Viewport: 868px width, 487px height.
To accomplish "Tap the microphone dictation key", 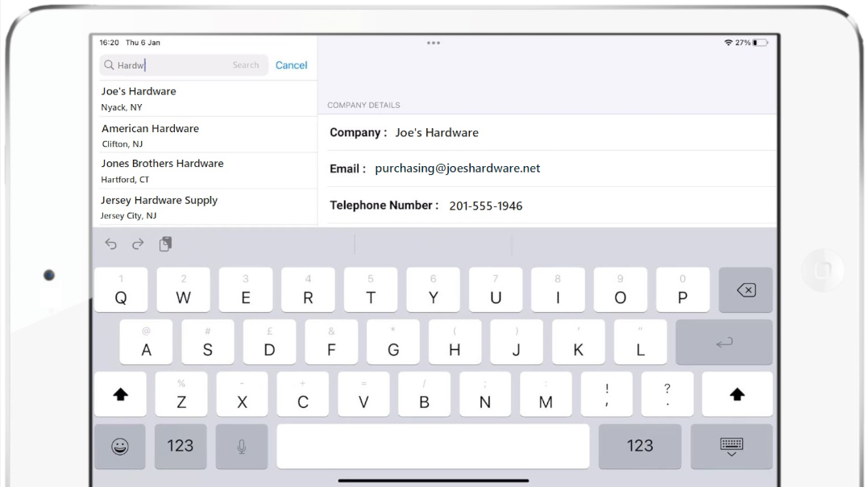I will point(241,446).
